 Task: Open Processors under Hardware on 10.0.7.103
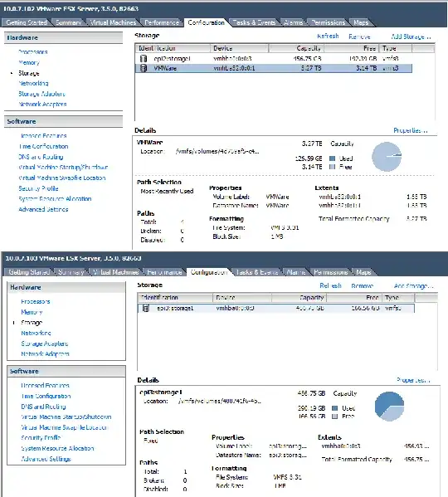point(36,301)
